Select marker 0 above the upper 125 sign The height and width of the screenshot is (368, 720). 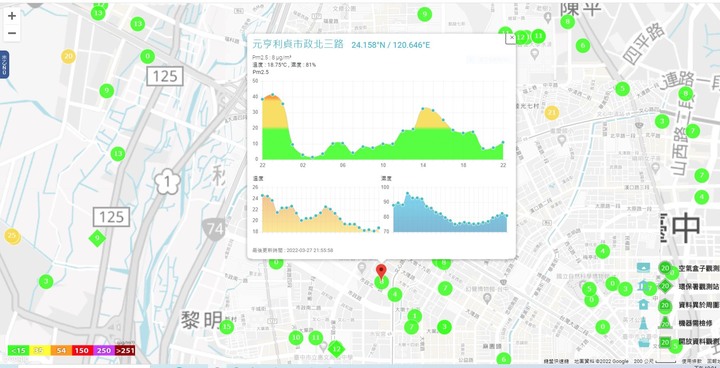[x=147, y=57]
